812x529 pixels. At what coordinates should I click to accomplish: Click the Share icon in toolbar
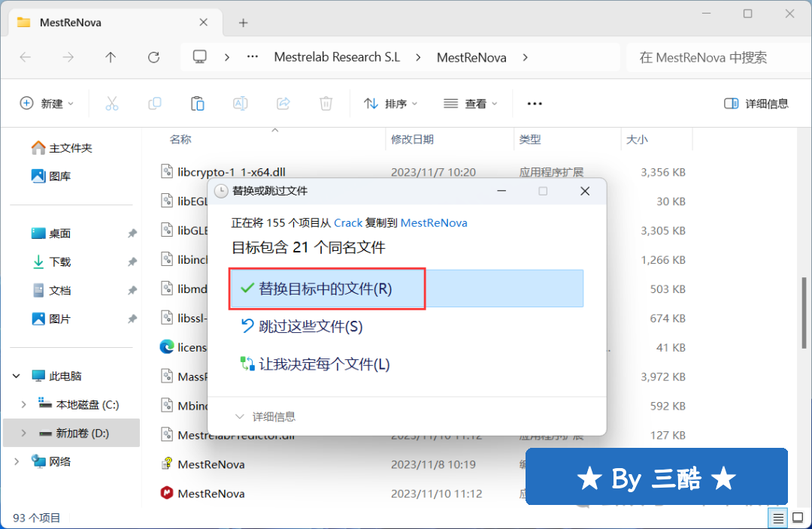(283, 104)
